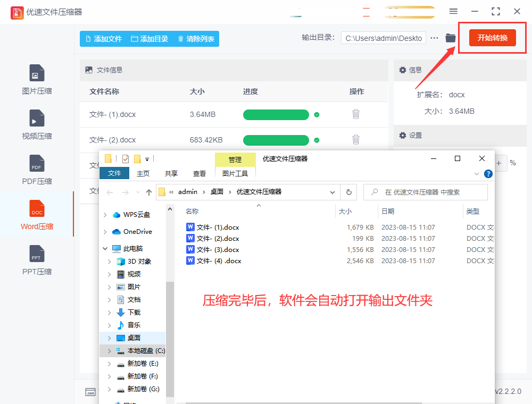Click the quick access properties checkmark icon
Image resolution: width=532 pixels, height=404 pixels.
pos(125,158)
